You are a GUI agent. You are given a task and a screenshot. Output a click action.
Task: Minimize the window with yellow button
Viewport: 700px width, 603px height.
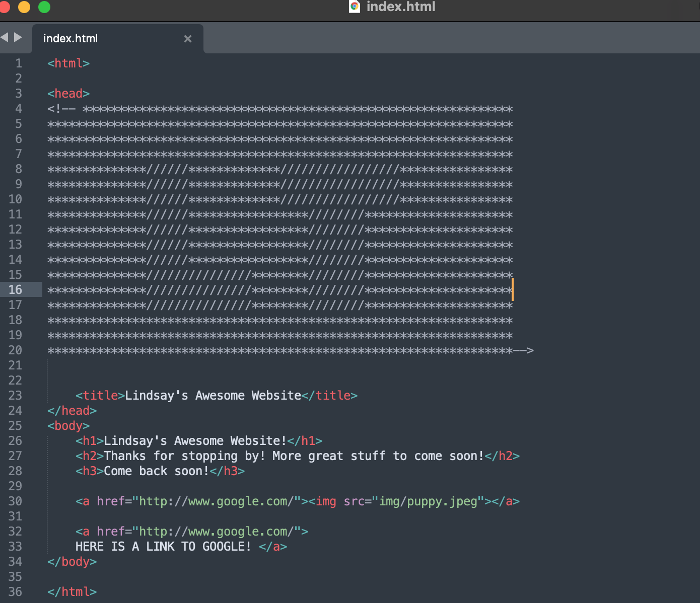[24, 7]
